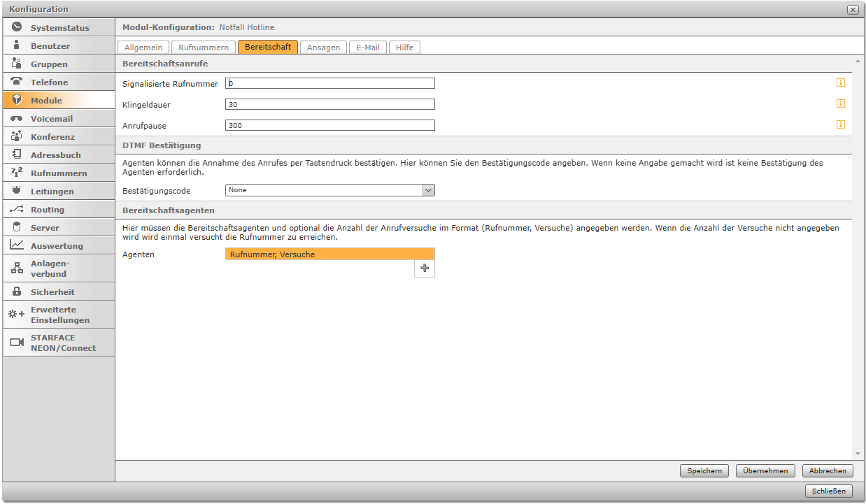Click the Übernehmen button
The image size is (866, 504).
click(765, 471)
